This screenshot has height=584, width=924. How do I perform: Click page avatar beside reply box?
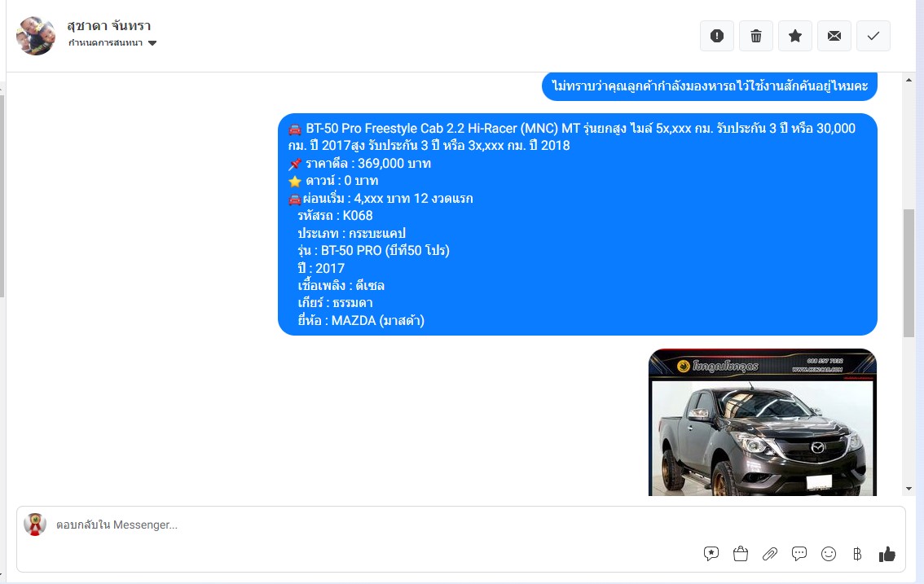[35, 525]
